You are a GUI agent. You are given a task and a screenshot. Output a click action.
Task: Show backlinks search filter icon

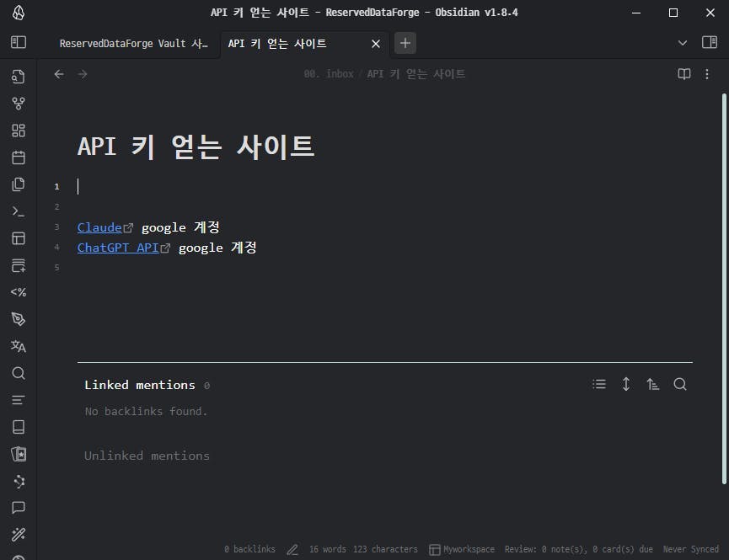[680, 384]
